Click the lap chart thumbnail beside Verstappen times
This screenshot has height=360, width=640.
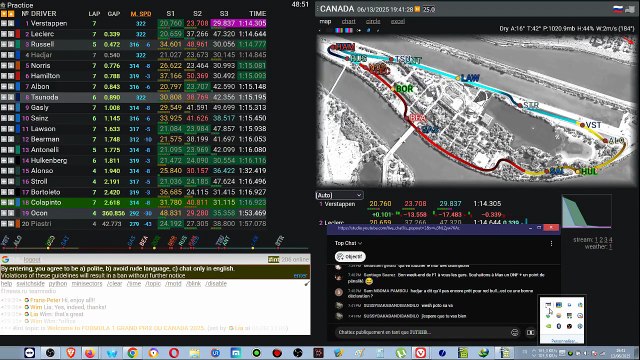click(x=587, y=211)
